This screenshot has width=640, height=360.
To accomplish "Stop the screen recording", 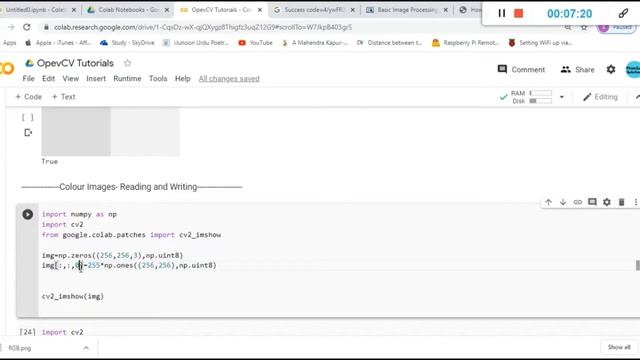I will 519,13.
